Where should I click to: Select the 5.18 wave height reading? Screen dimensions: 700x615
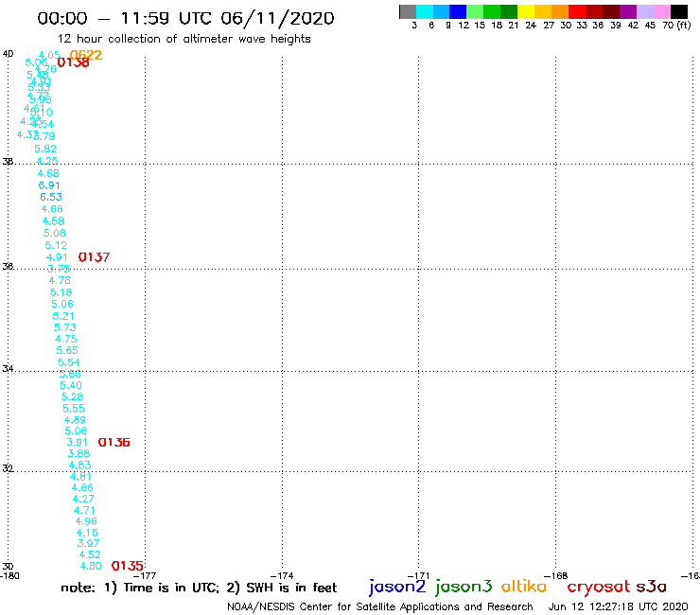61,292
